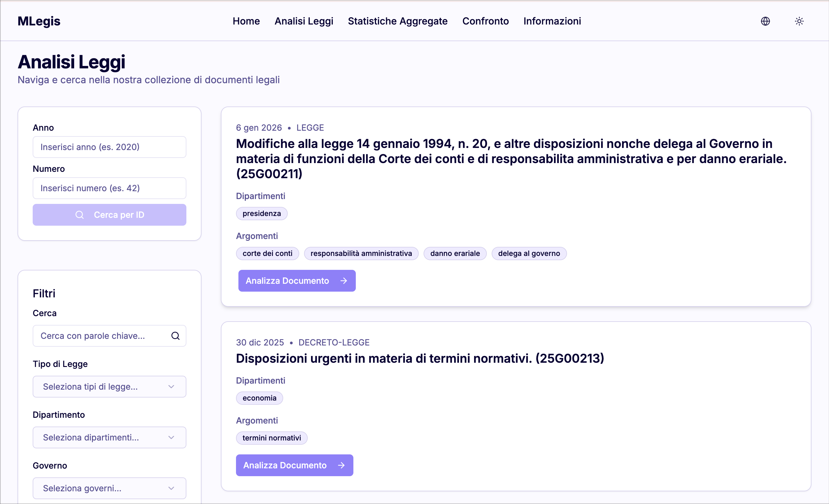Open the Informazioni page
This screenshot has height=504, width=829.
tap(552, 21)
